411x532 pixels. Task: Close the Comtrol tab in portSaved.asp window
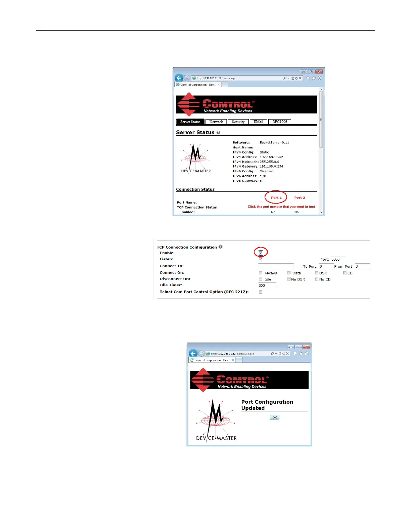[233, 360]
